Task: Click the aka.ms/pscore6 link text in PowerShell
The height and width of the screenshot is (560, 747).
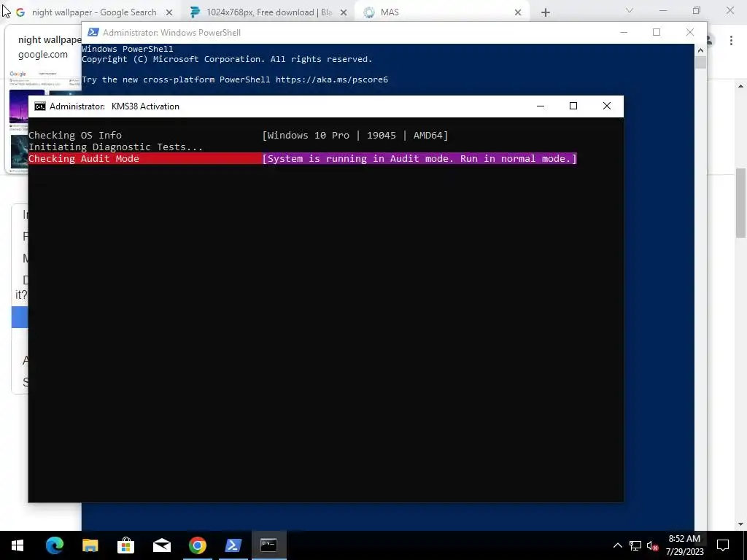Action: tap(332, 79)
